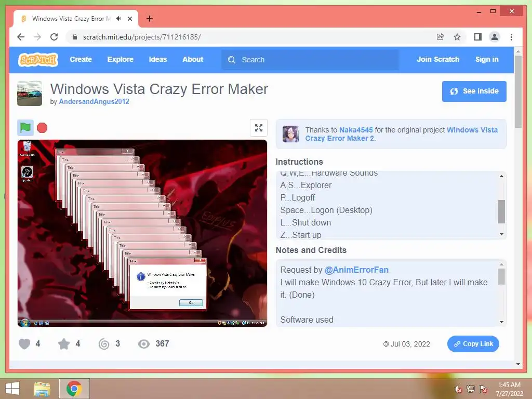The width and height of the screenshot is (532, 399).
Task: Mute the tab audio speaker icon
Action: (118, 19)
